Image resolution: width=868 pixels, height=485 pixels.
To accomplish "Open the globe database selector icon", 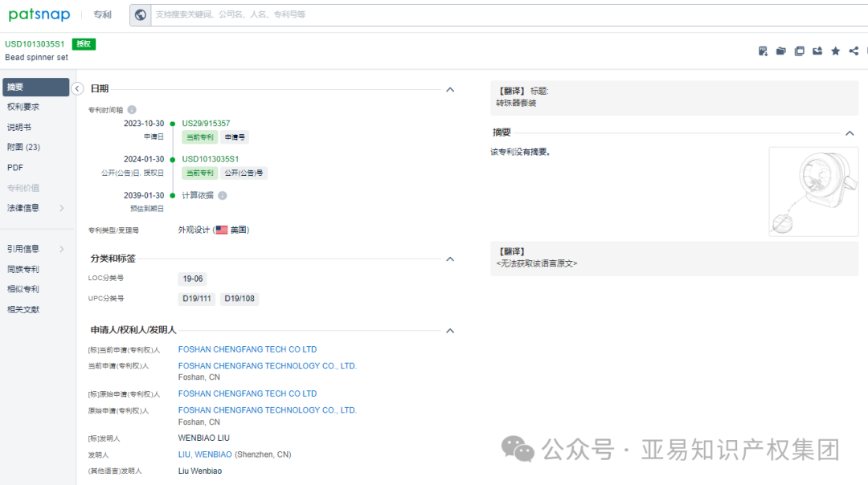I will pos(141,15).
